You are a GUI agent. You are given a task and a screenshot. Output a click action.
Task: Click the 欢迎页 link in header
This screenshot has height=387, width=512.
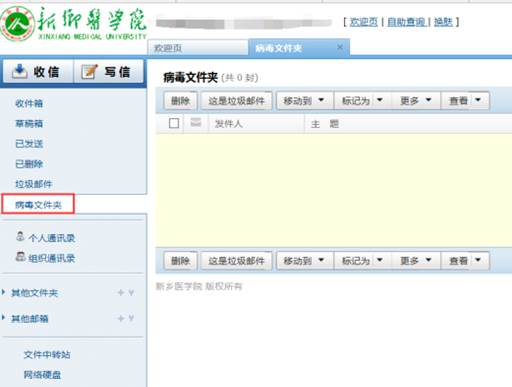click(x=363, y=22)
